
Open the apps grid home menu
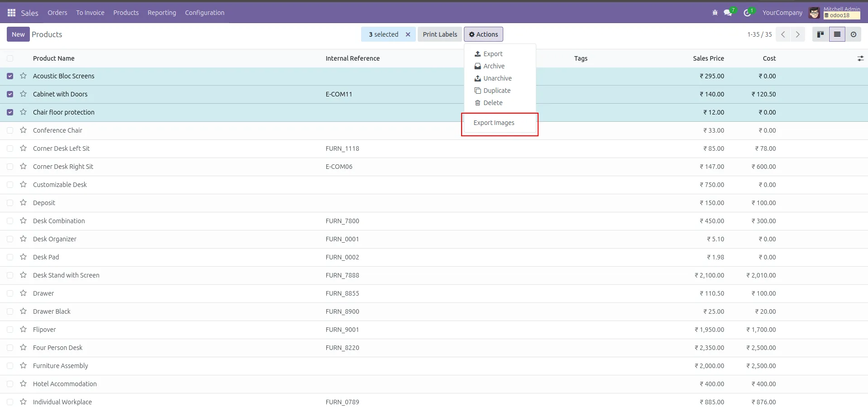11,13
